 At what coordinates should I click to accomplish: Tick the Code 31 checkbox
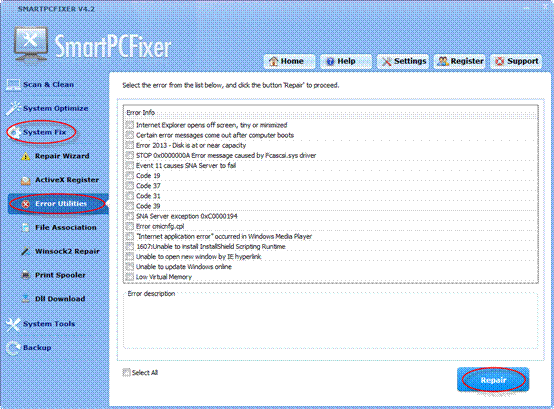pos(130,196)
